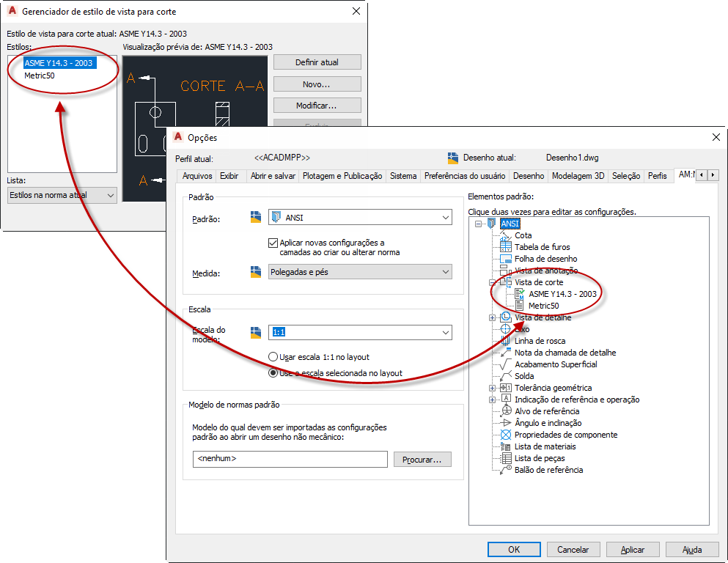Expand the Vista de detalhe node

click(492, 318)
